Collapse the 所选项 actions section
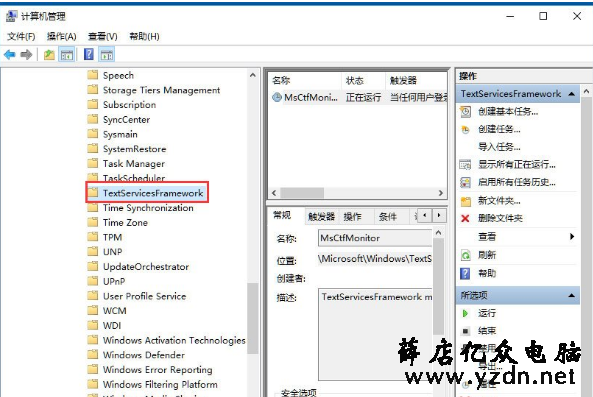Image resolution: width=593 pixels, height=397 pixels. click(x=572, y=295)
